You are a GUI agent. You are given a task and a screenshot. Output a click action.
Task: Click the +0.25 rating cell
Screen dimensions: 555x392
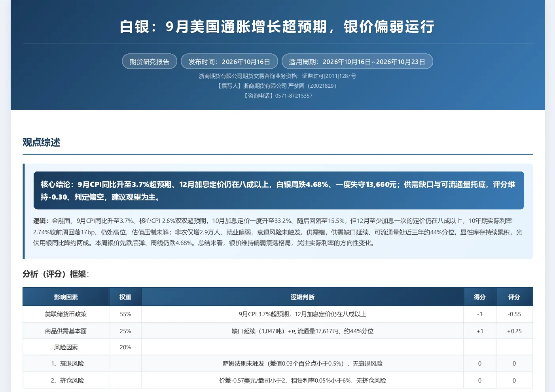tap(514, 331)
